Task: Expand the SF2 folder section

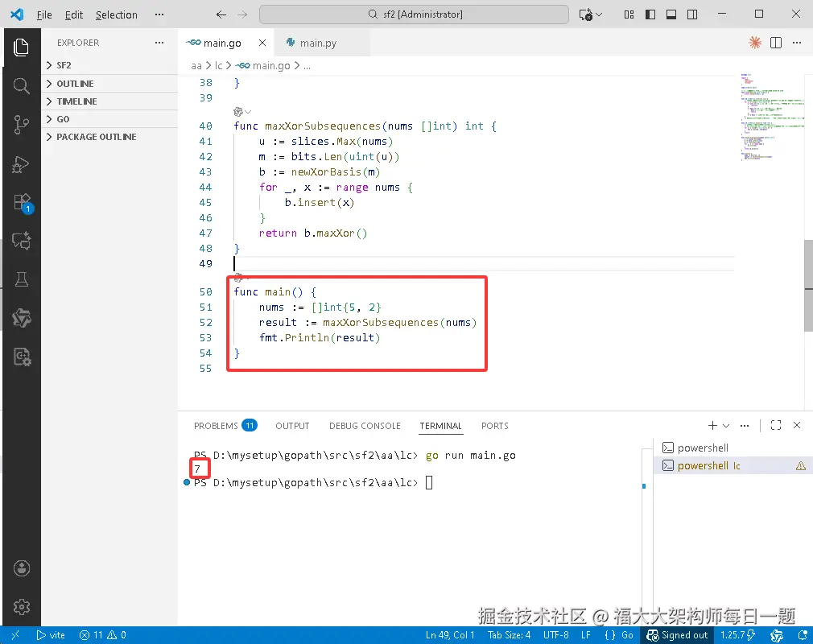Action: click(110, 65)
